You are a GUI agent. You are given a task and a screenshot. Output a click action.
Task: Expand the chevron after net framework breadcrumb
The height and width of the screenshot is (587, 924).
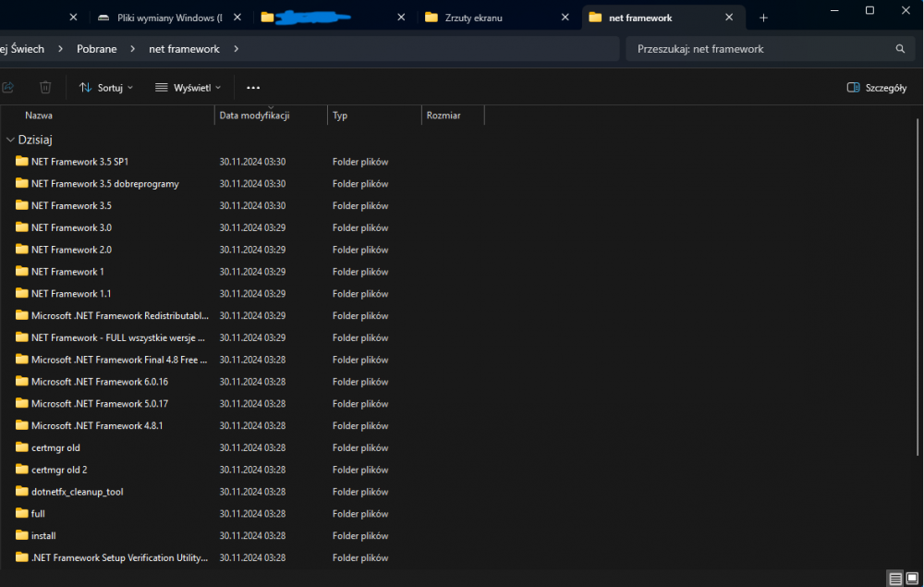point(236,49)
